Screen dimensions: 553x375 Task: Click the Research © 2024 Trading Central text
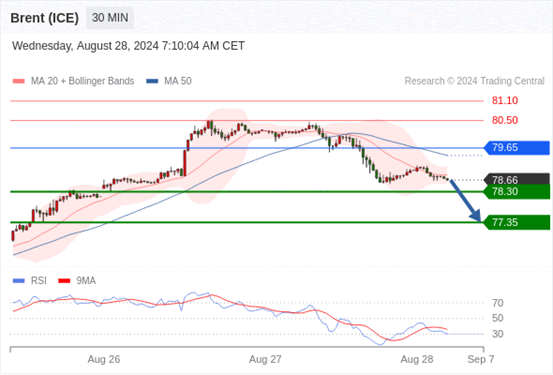474,81
